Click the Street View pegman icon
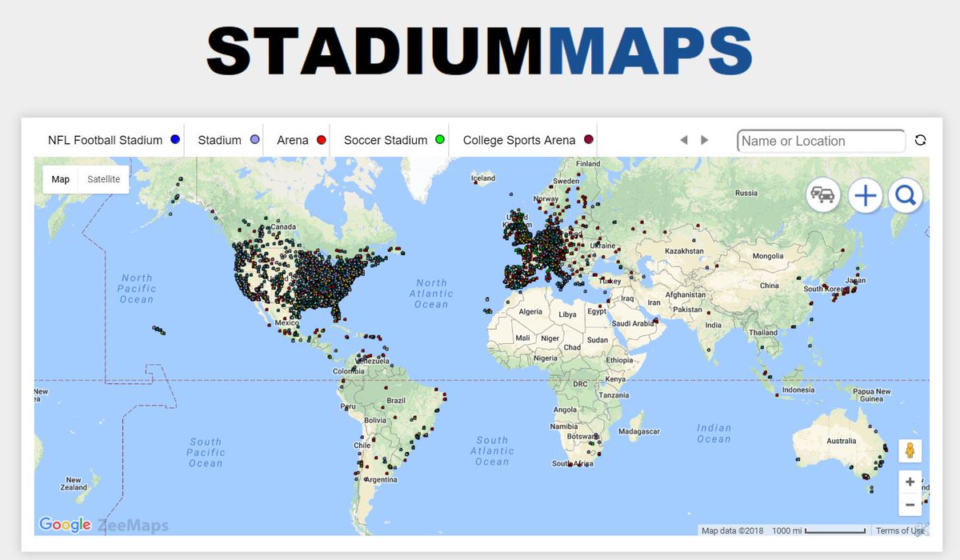960x560 pixels. [910, 451]
